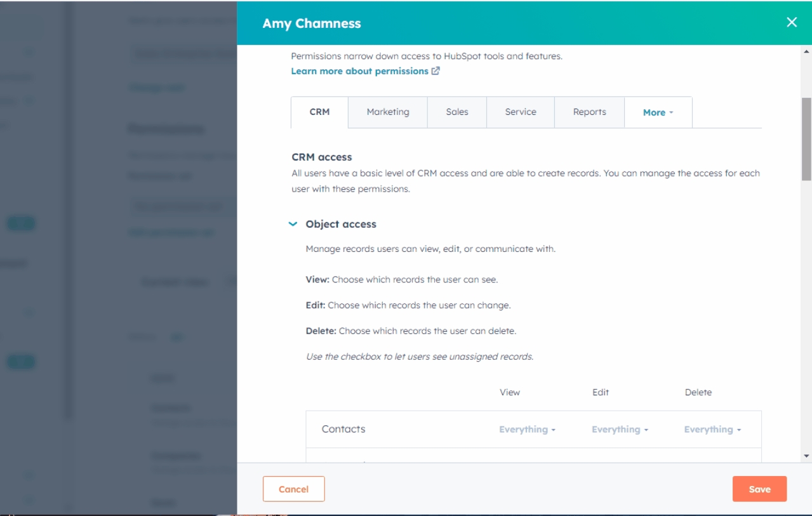Cancel the permission changes
Image resolution: width=812 pixels, height=516 pixels.
coord(293,489)
